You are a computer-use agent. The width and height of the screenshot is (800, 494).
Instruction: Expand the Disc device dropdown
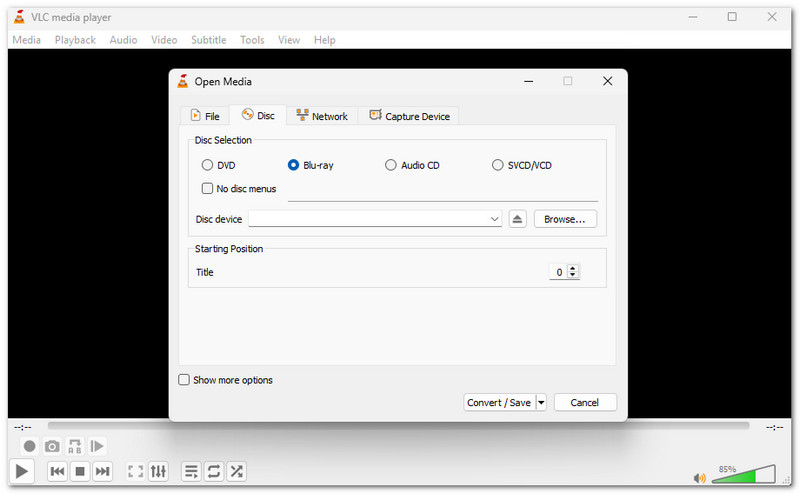click(x=494, y=219)
